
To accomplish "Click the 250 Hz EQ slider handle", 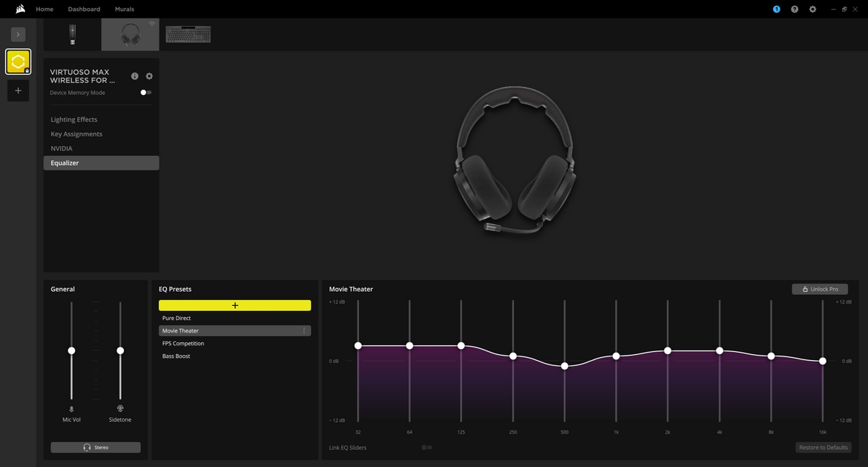I will pos(513,356).
